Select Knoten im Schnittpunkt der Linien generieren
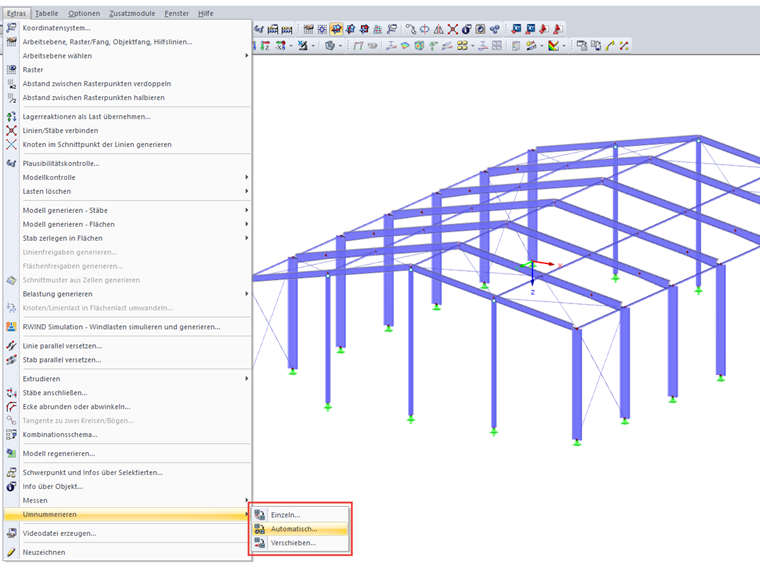The width and height of the screenshot is (760, 570). (x=127, y=144)
